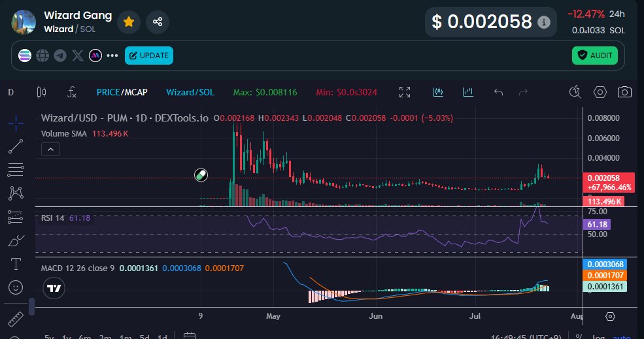The height and width of the screenshot is (339, 644).
Task: Select the forecasting and measurement tool
Action: [x=16, y=217]
